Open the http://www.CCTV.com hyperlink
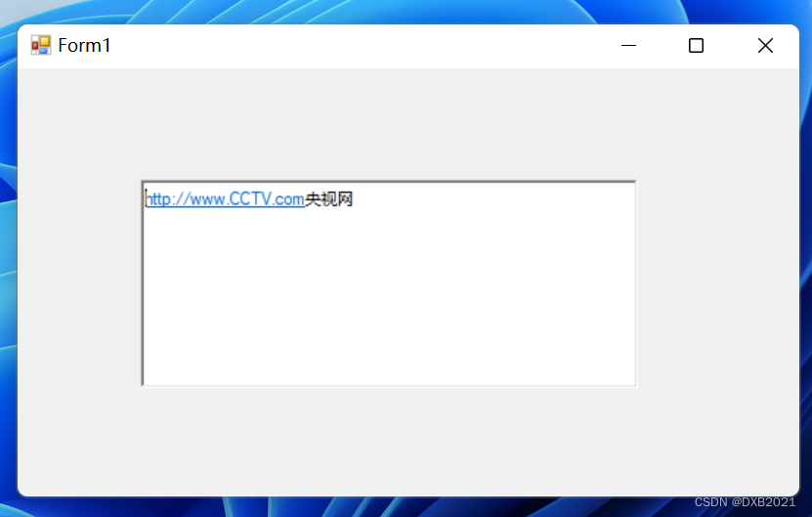812x517 pixels. click(x=225, y=199)
